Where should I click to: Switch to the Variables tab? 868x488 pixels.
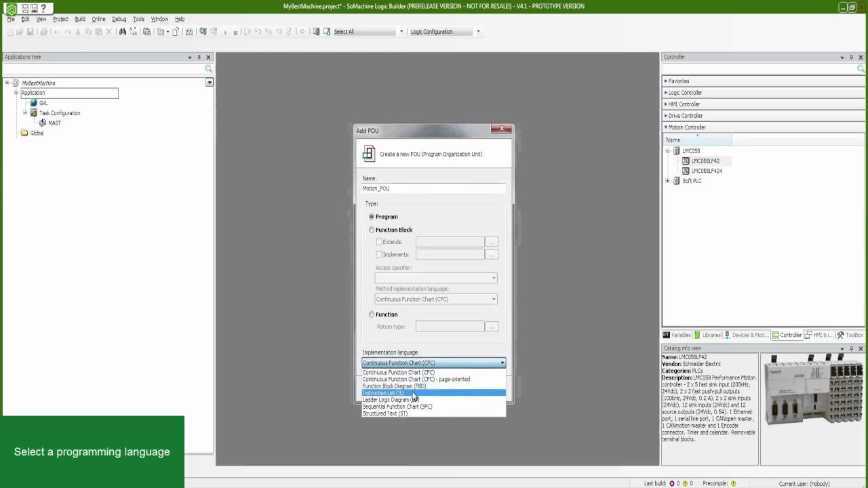[677, 335]
